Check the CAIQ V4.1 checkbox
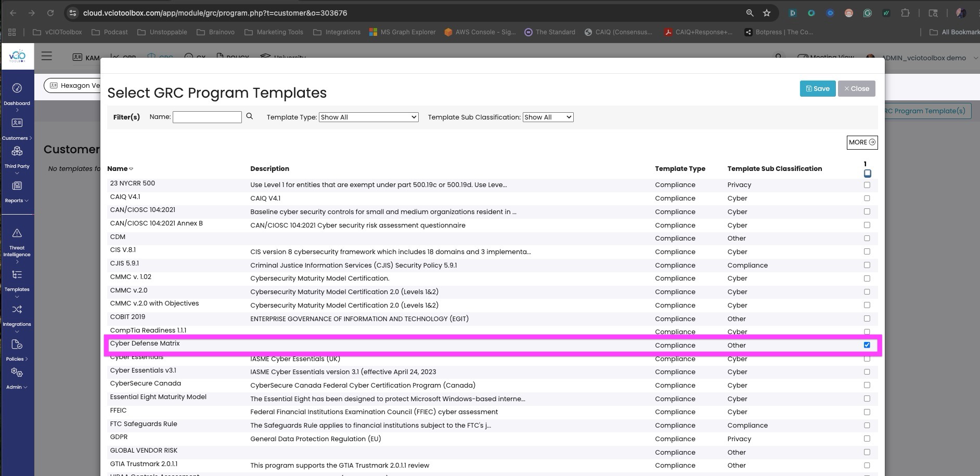The height and width of the screenshot is (476, 980). pyautogui.click(x=867, y=198)
